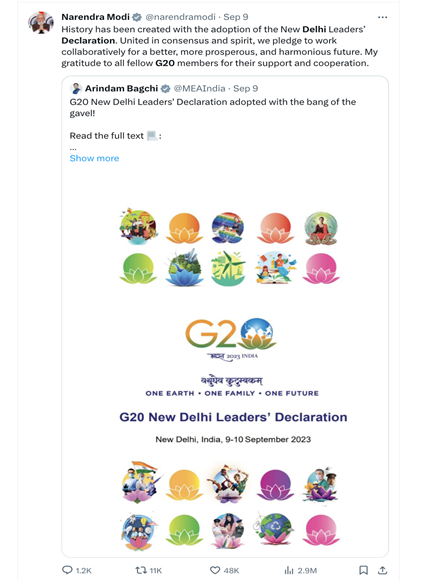
Task: Click the verified badge next to Narendra Modi
Action: pos(137,17)
